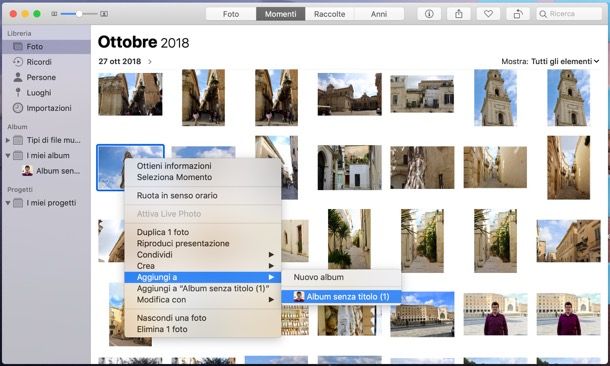Click the green fullscreen window button
Screen dimensions: 610x366
tap(37, 14)
